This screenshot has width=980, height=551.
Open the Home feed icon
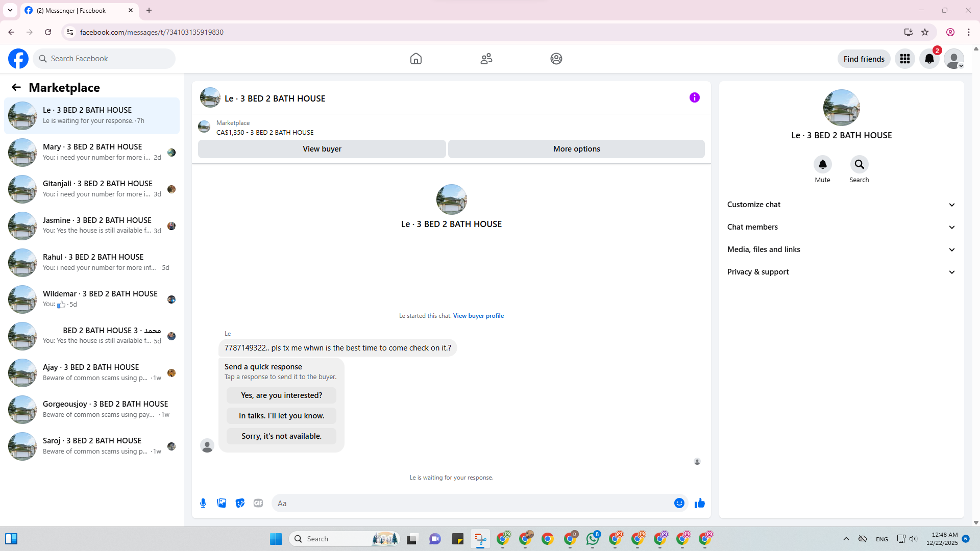416,59
